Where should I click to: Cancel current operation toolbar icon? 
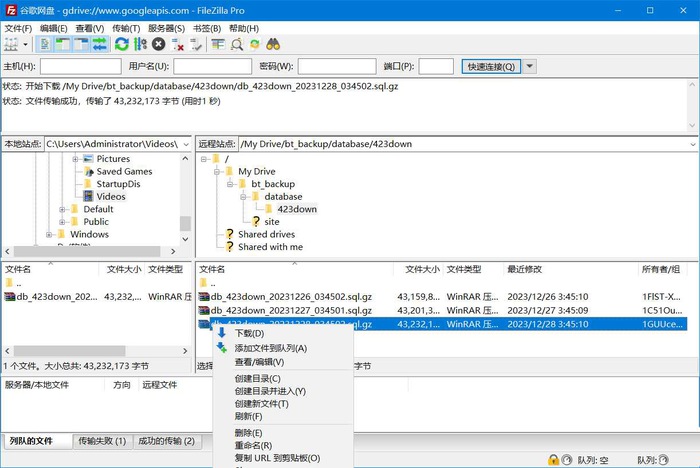(x=158, y=44)
